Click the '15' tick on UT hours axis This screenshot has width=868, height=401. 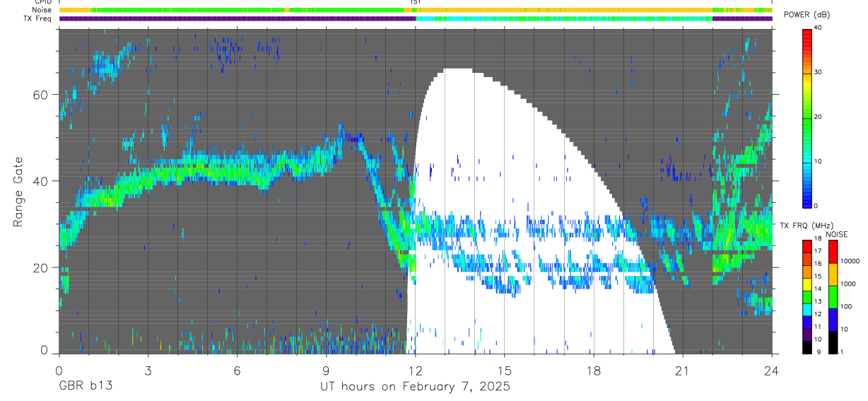(505, 370)
